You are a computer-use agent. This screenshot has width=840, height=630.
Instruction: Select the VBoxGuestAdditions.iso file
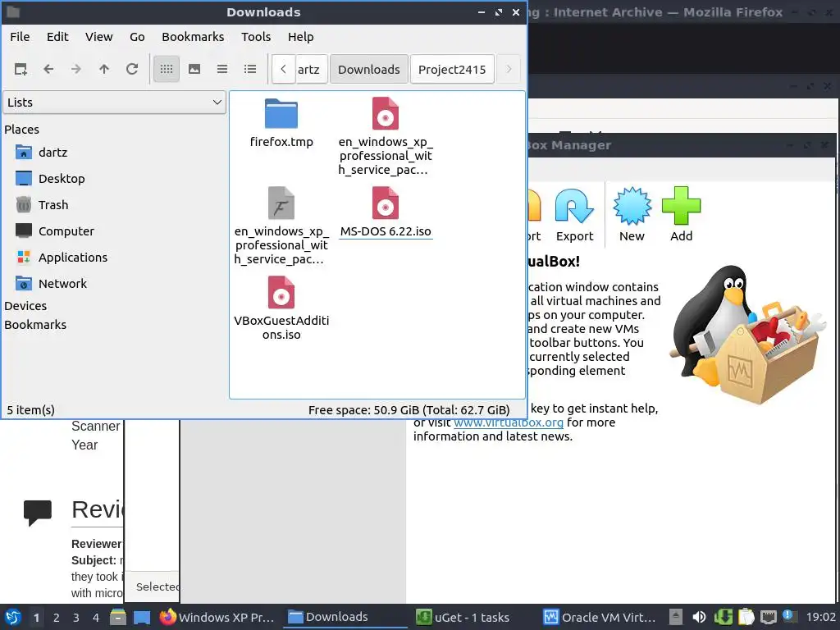(281, 308)
